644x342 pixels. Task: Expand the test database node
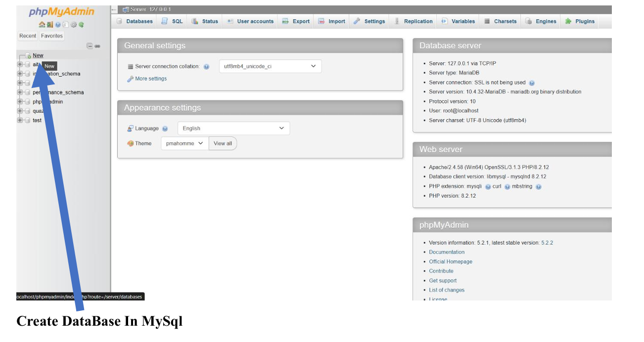coord(20,121)
